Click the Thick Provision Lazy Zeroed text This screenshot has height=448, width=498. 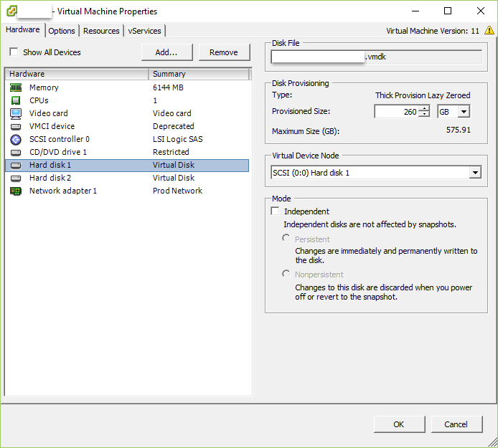(x=423, y=95)
